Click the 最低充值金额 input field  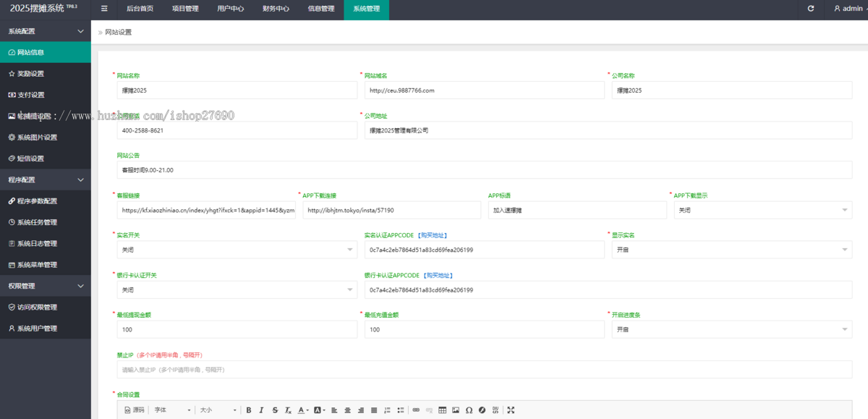pos(484,329)
